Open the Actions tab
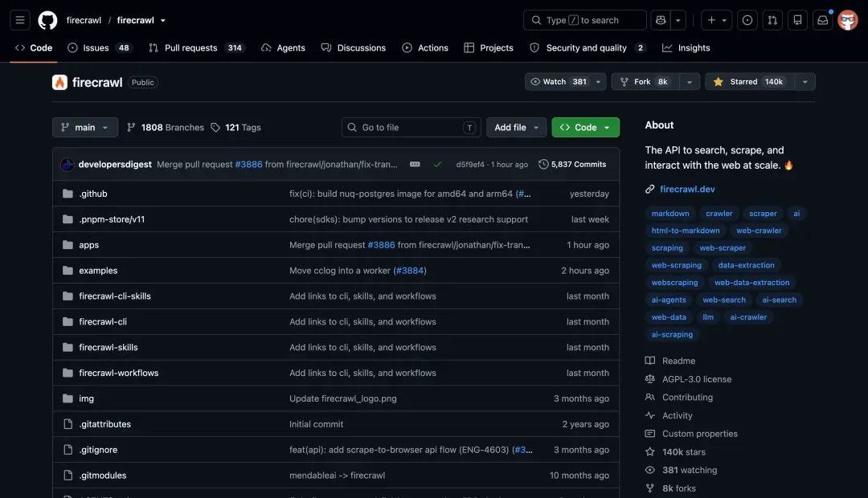 point(425,48)
